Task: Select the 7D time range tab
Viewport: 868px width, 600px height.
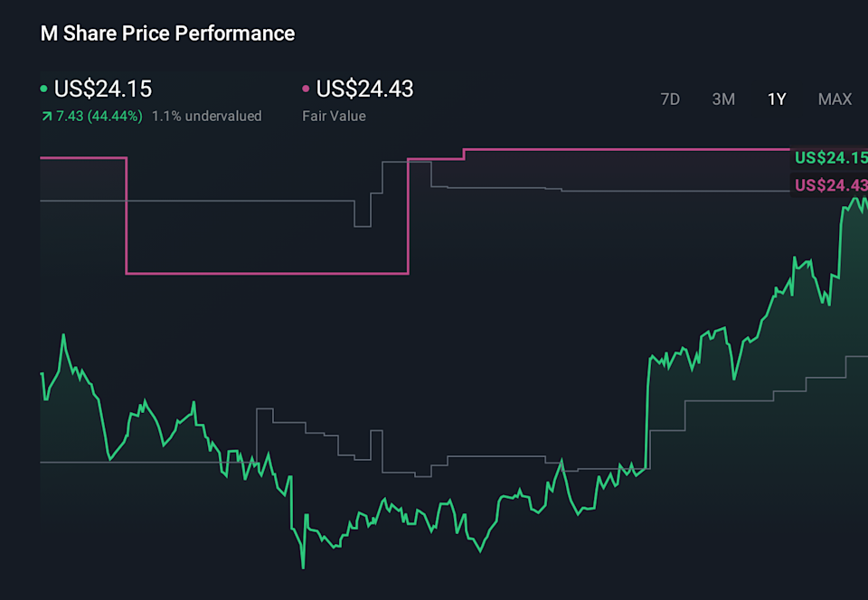Action: (670, 99)
